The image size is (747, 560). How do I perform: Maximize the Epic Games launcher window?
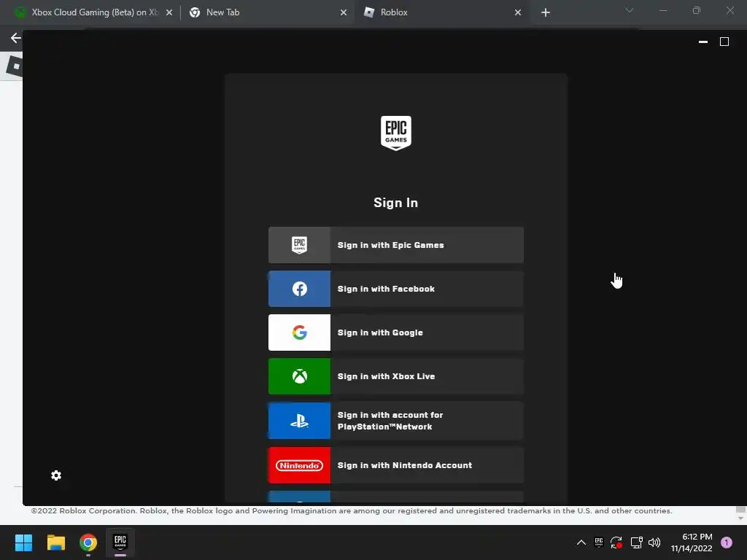coord(724,42)
